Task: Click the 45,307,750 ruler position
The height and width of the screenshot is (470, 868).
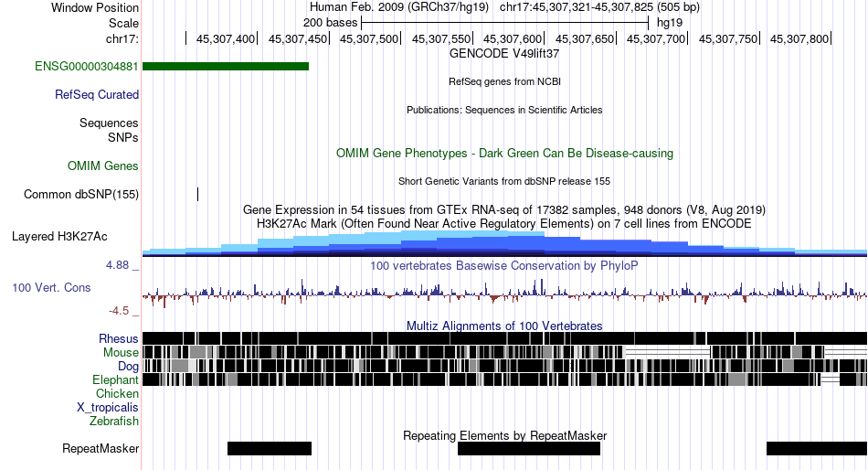Action: pyautogui.click(x=728, y=38)
